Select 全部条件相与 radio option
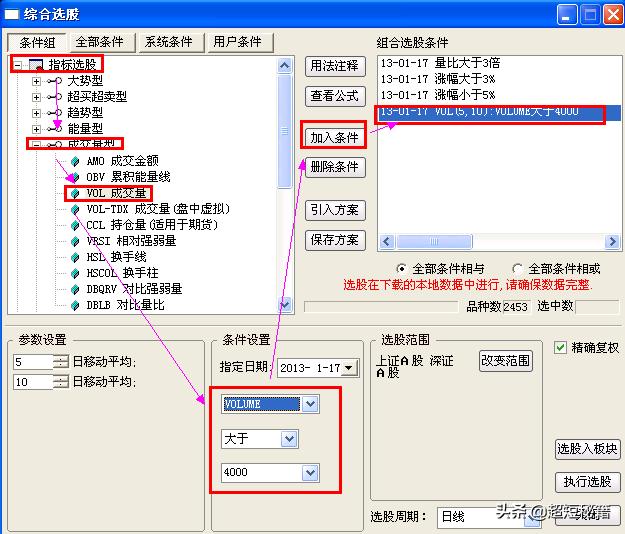 (401, 269)
